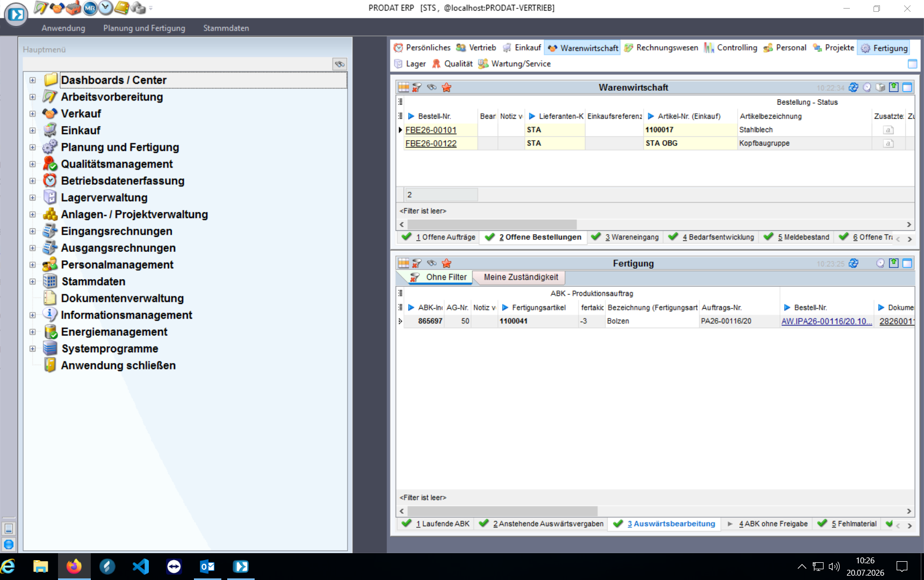The height and width of the screenshot is (580, 924).
Task: Open Firefox from the Windows taskbar
Action: pyautogui.click(x=74, y=567)
